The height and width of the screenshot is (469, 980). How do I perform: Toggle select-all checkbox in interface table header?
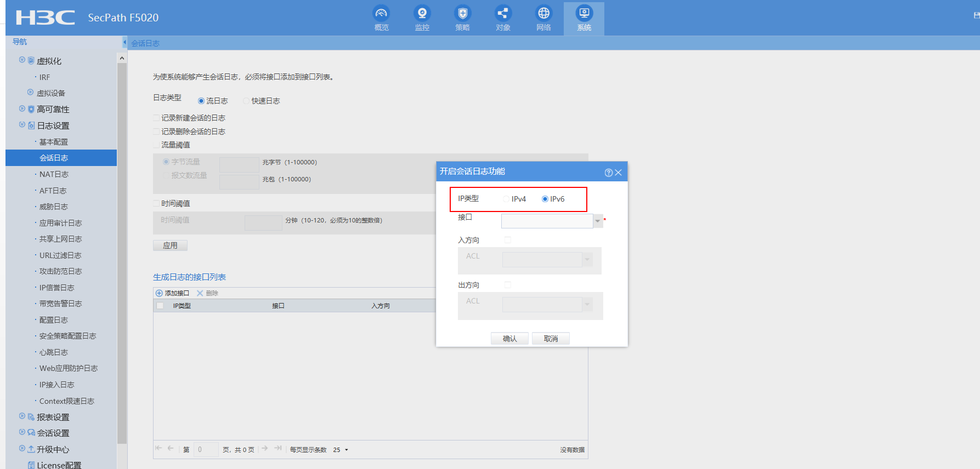(160, 306)
